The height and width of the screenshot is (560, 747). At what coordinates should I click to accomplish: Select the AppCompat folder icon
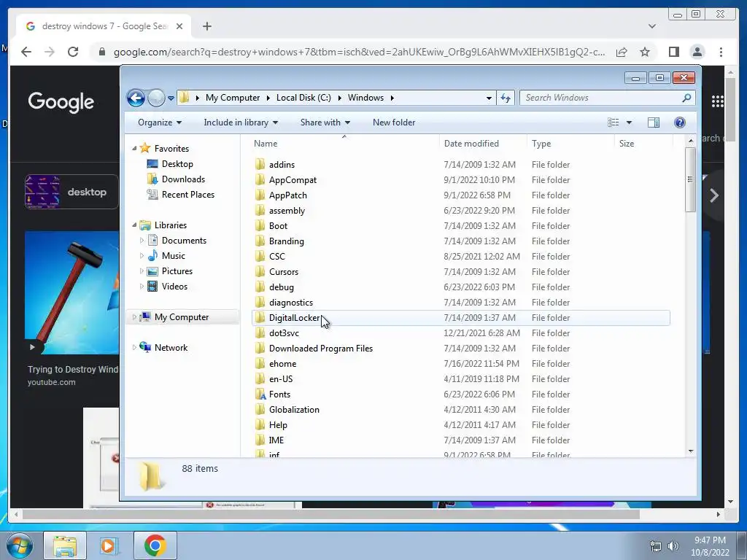coord(260,179)
